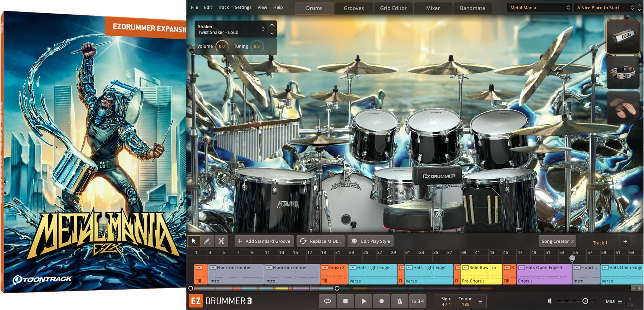Viewport: 644px width, 310px height.
Task: Expand the first Hats Tight Edge block options
Action: [353, 267]
